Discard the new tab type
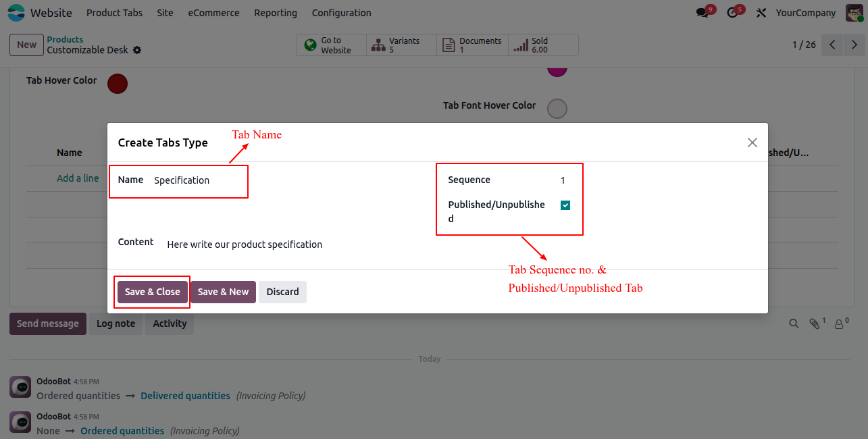 click(282, 292)
